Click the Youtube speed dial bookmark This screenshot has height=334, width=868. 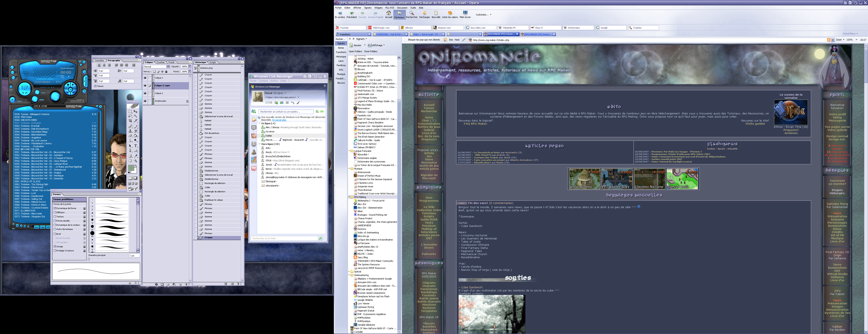[351, 28]
